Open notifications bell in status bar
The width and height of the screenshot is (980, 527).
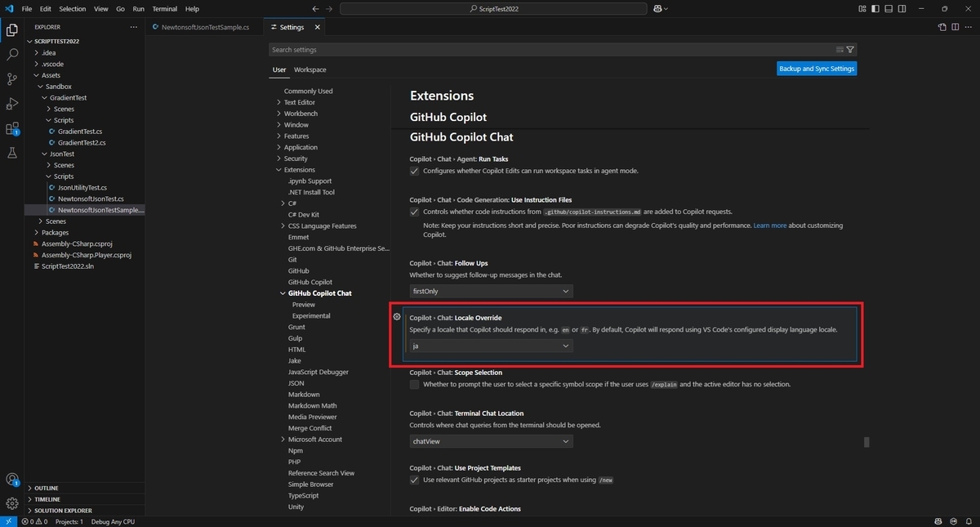coord(969,521)
